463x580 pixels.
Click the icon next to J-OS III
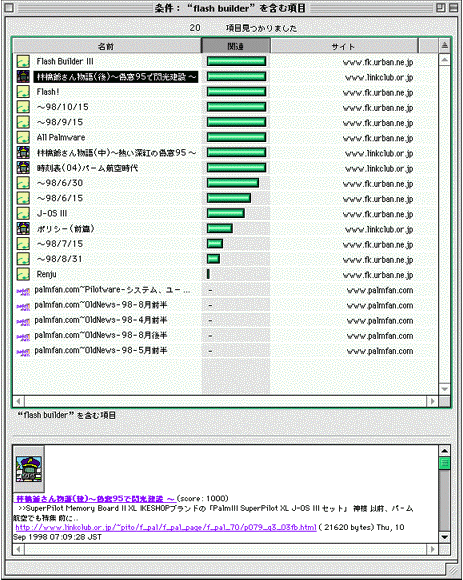coord(23,213)
